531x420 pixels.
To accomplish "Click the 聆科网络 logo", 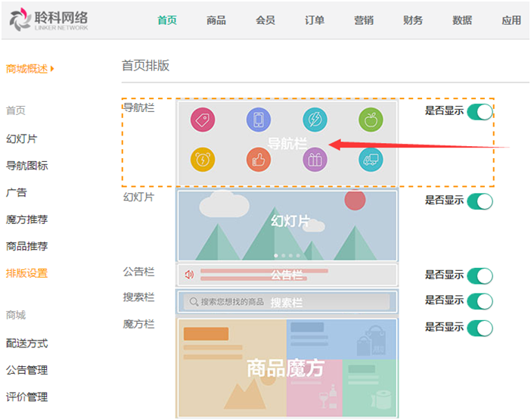I will pyautogui.click(x=49, y=21).
